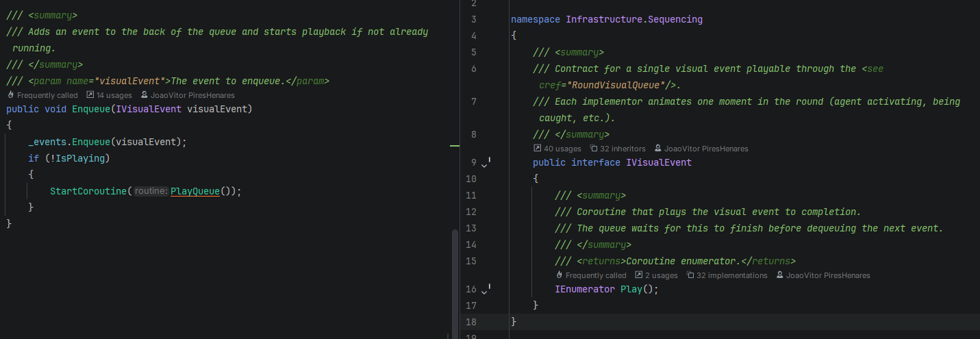
Task: Click 'Infrastructure.Sequencing' namespace name
Action: point(634,19)
